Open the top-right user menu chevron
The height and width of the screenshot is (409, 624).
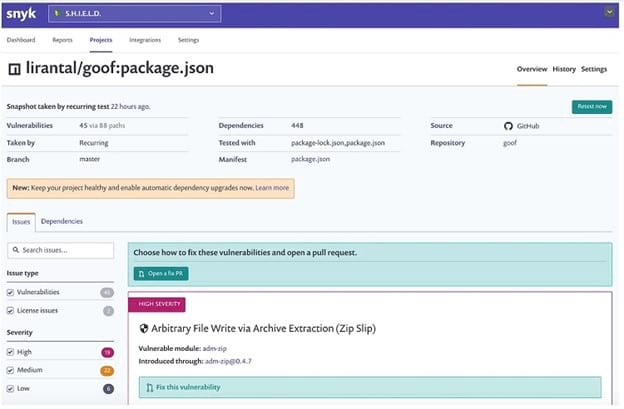(x=609, y=12)
